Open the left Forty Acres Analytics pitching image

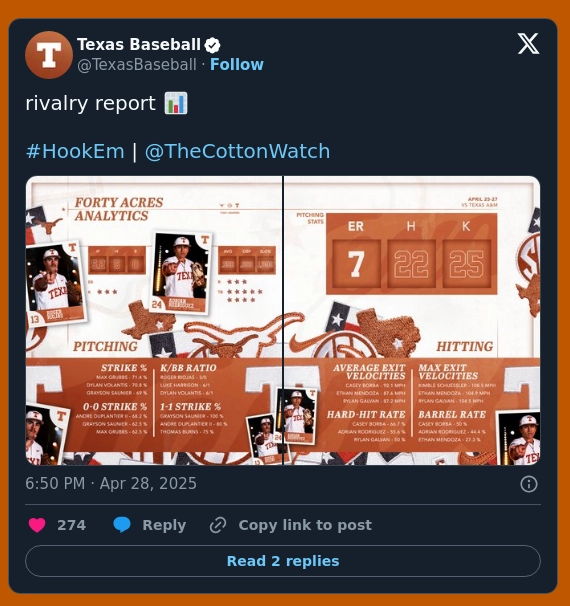154,320
